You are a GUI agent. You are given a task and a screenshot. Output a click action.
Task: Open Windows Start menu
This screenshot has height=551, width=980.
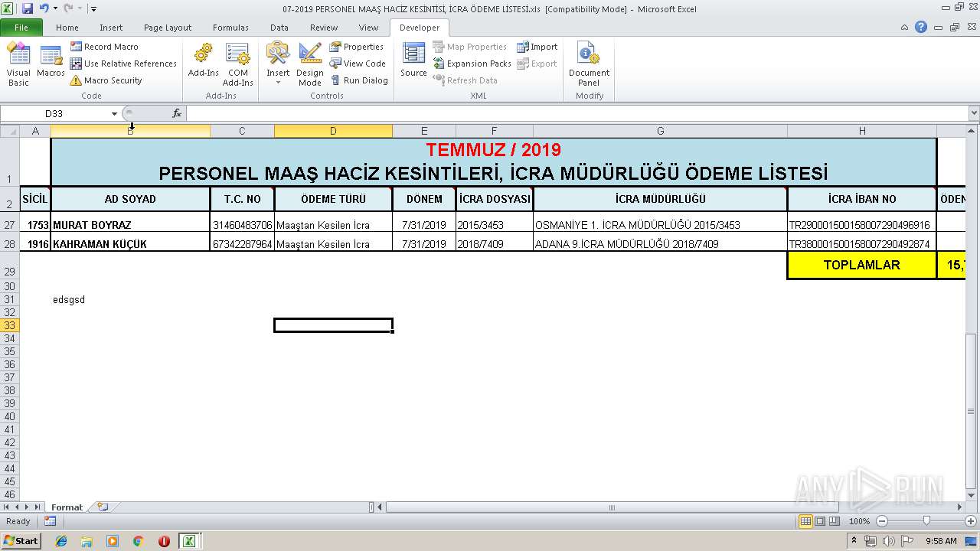coord(21,540)
